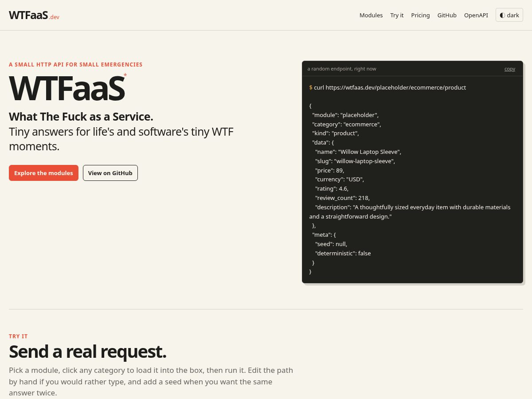532x399 pixels.
Task: Toggle the dark theme button
Action: point(509,15)
